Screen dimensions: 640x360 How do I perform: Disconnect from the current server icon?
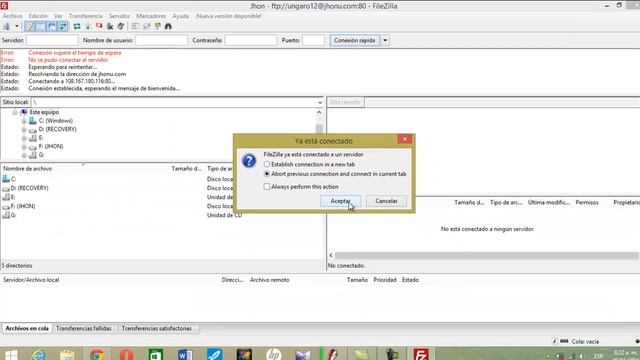110,27
